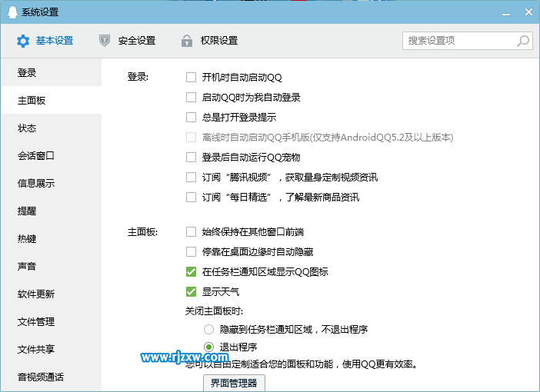
Task: Focus the 搜索设置项 search field
Action: pos(468,41)
